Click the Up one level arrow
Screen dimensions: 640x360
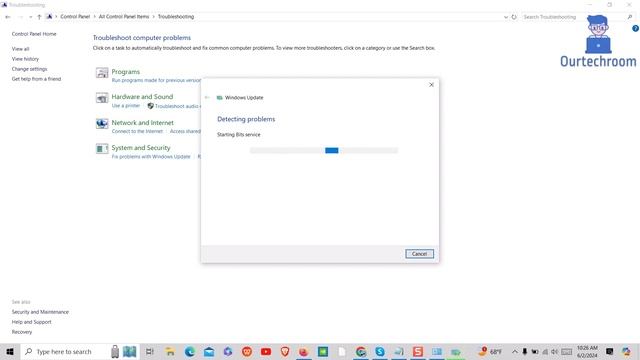pos(39,17)
